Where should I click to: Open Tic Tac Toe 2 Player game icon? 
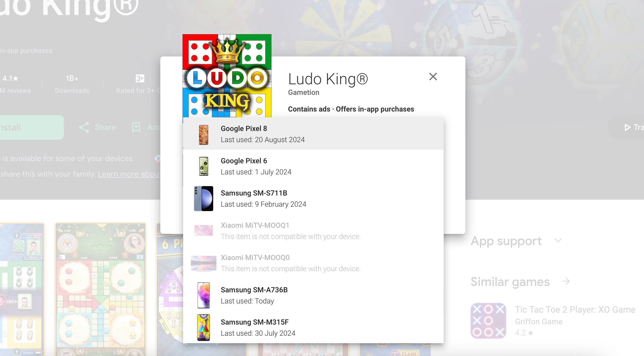(488, 321)
